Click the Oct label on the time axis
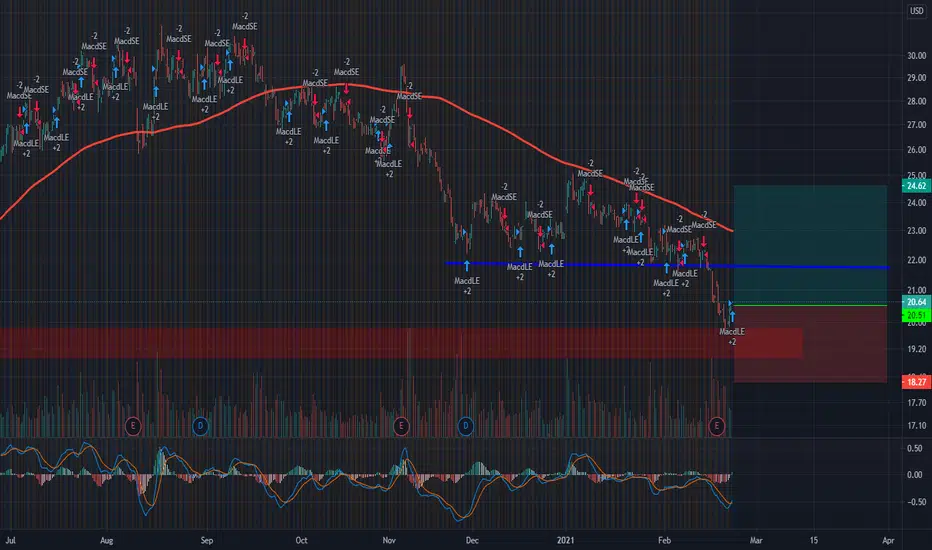 [x=301, y=540]
